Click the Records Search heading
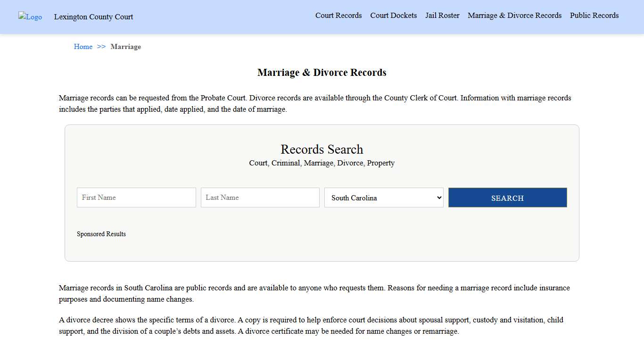The height and width of the screenshot is (362, 644). click(x=322, y=149)
